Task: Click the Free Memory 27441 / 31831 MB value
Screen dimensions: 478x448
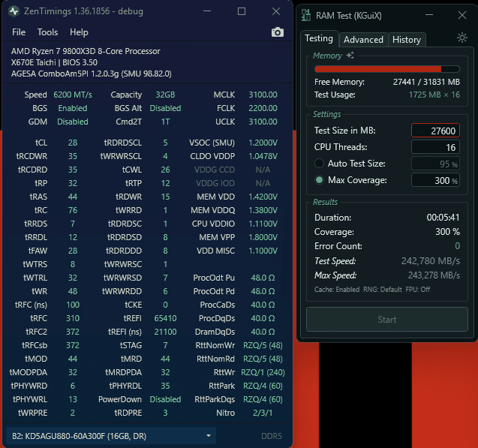Action: click(426, 82)
